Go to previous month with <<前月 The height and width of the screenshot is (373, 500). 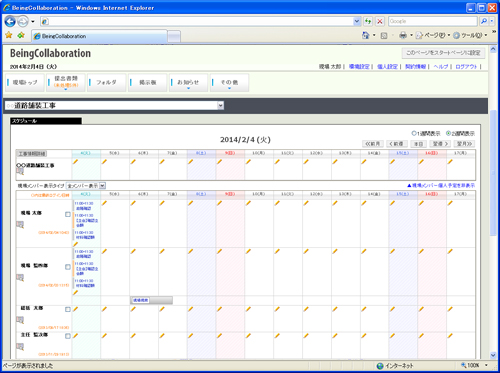coord(373,144)
